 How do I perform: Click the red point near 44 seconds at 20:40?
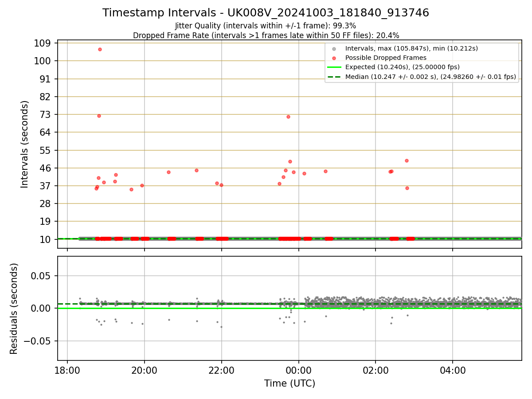click(x=168, y=172)
